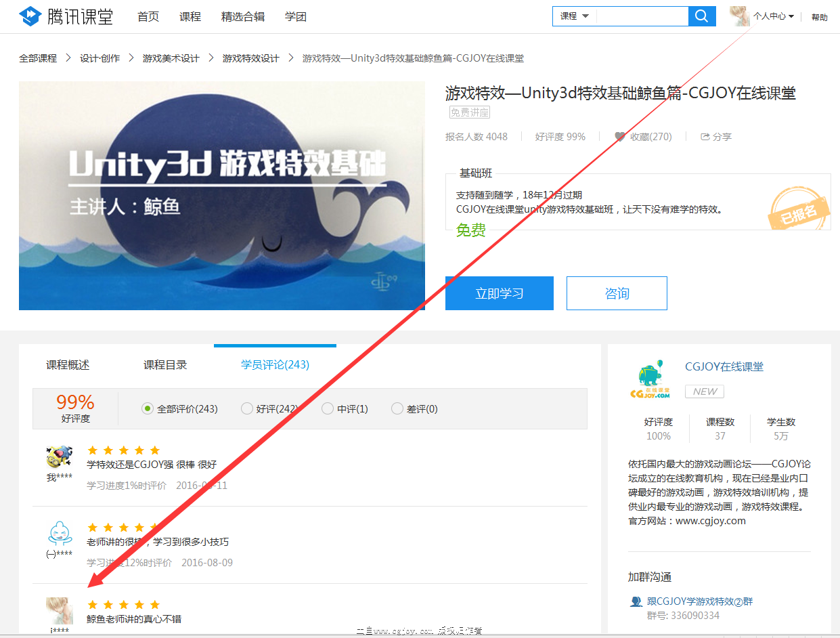This screenshot has height=638, width=840.
Task: Click the heart icon to favorite the course
Action: coord(619,136)
